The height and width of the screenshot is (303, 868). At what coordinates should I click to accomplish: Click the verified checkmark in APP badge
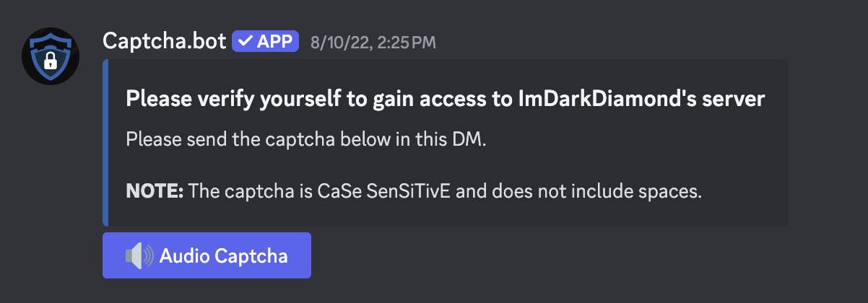(x=244, y=41)
